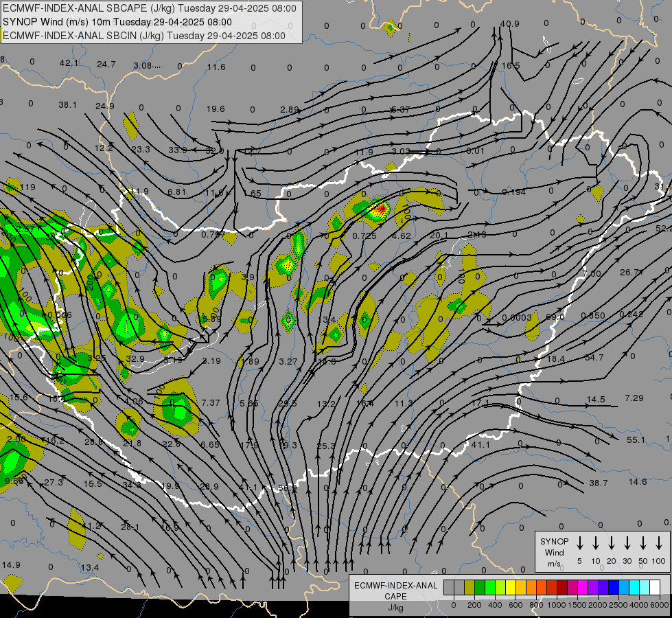672x618 pixels.
Task: Click the ECMWF-INDEX-ANAL CAPE legend label
Action: (395, 591)
